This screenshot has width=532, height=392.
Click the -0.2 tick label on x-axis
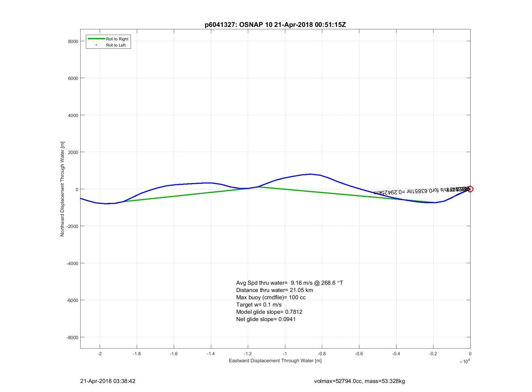pos(433,353)
